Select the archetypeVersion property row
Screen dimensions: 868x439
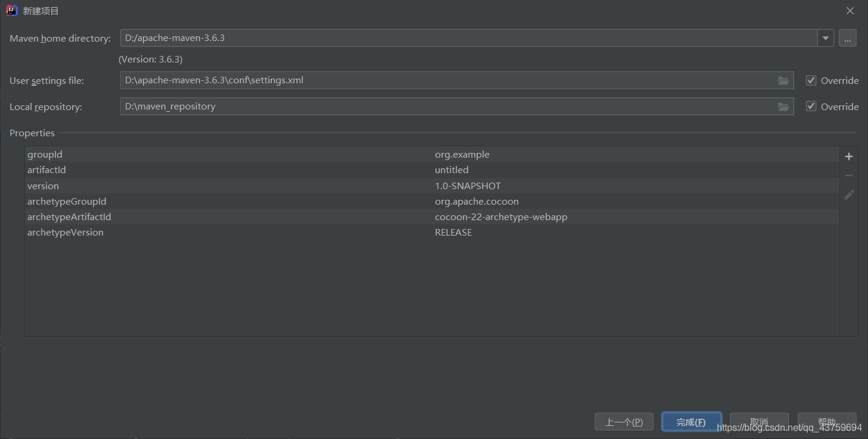click(432, 232)
